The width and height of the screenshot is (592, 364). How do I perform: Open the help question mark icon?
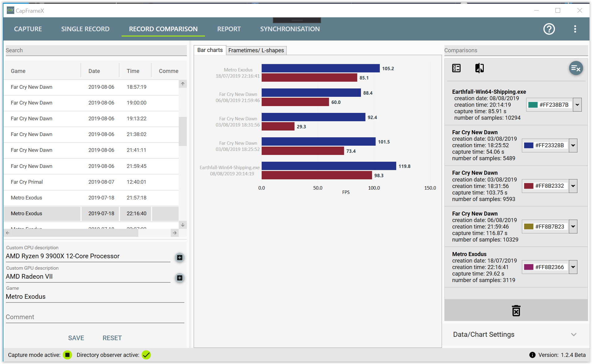(x=549, y=29)
